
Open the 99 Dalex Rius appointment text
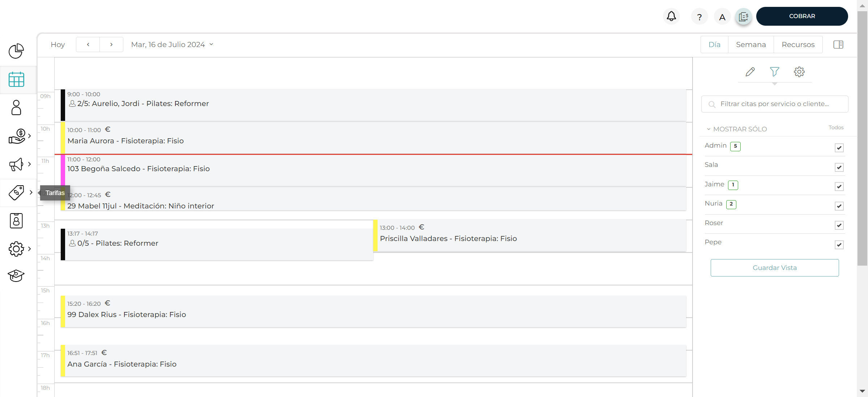pos(127,314)
